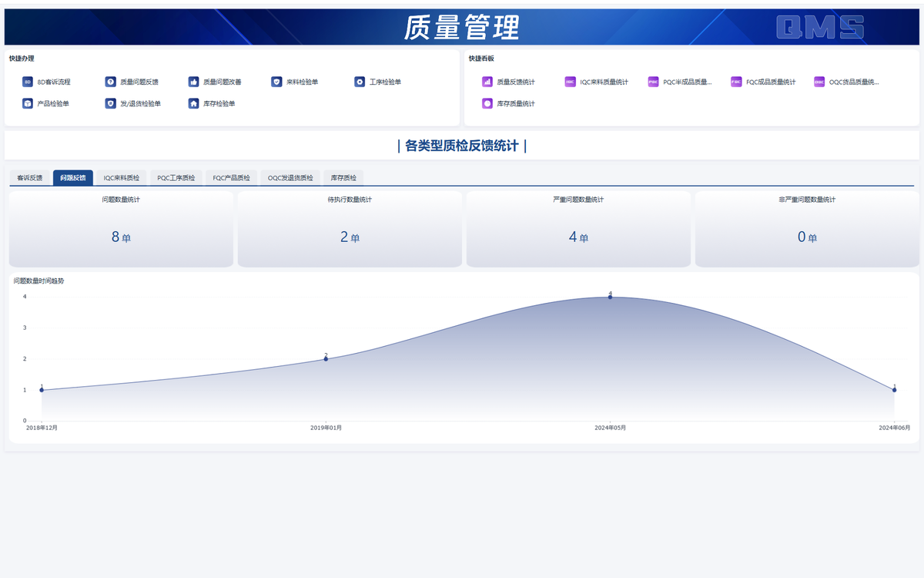Open the 质量反馈统计 bar-chart icon
The height and width of the screenshot is (578, 924).
click(x=487, y=82)
